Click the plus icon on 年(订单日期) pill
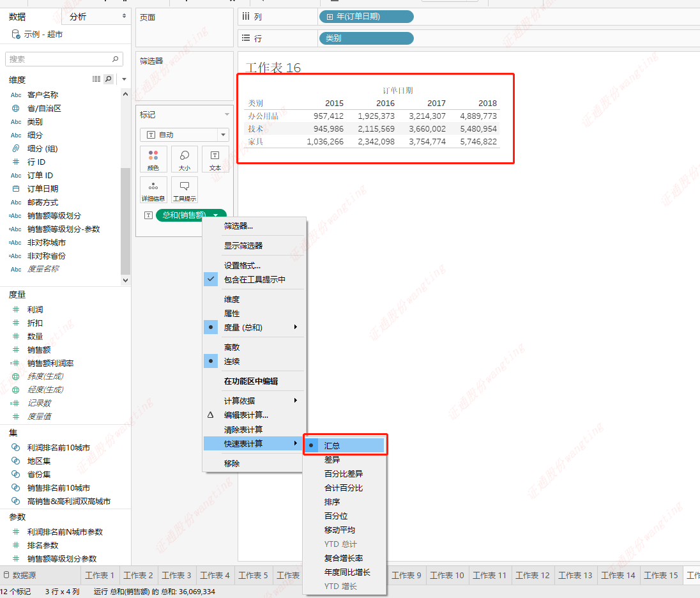 click(x=330, y=17)
